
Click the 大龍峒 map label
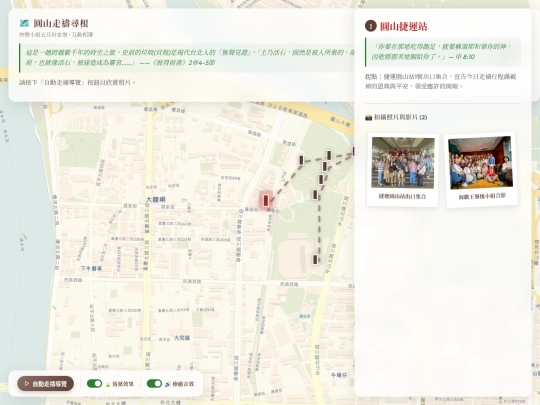click(x=156, y=199)
